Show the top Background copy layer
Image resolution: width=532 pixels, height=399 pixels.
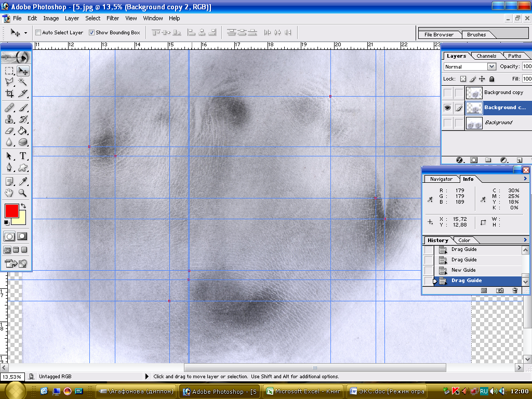tap(447, 92)
